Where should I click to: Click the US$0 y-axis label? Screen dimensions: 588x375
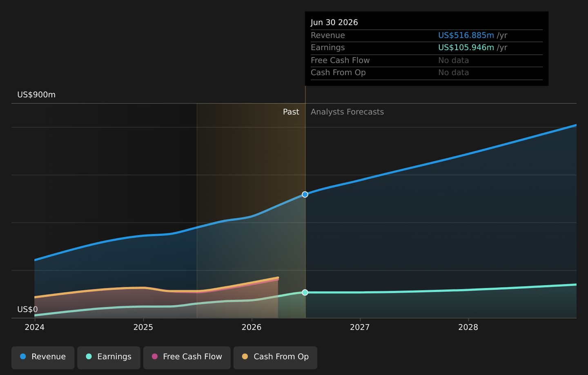27,309
